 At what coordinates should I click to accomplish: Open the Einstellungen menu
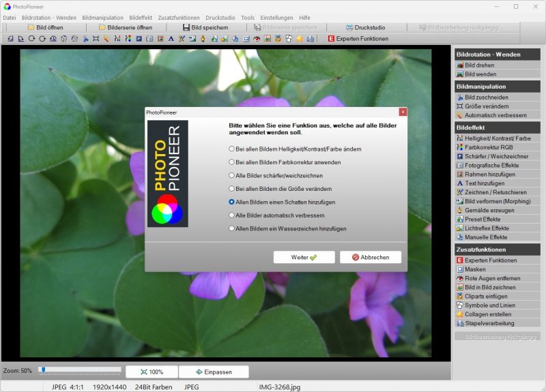click(x=276, y=17)
